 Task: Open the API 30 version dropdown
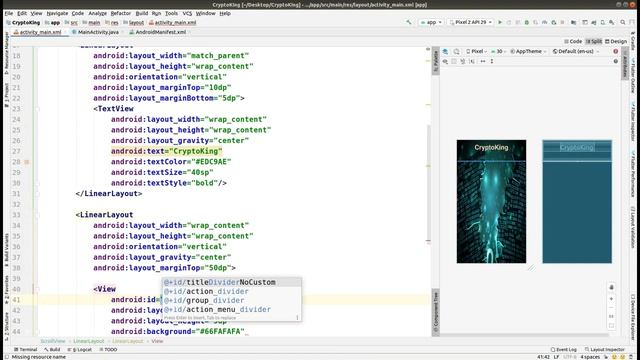pyautogui.click(x=498, y=51)
